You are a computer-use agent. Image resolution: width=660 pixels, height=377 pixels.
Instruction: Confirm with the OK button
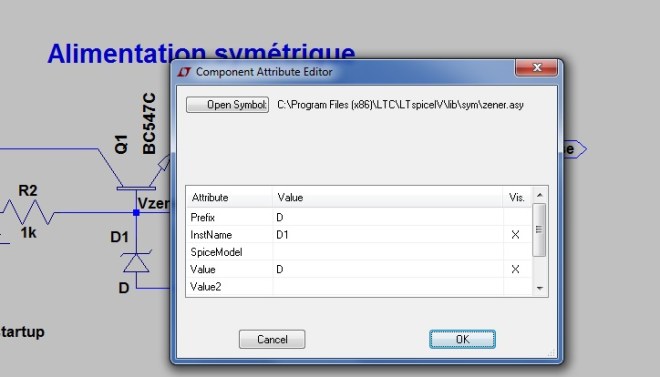pyautogui.click(x=462, y=339)
